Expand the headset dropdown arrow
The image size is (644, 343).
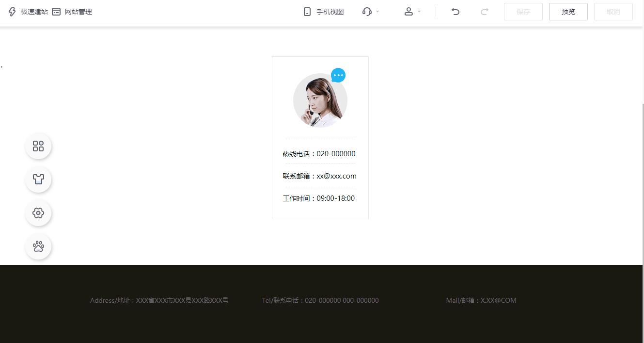[x=377, y=12]
